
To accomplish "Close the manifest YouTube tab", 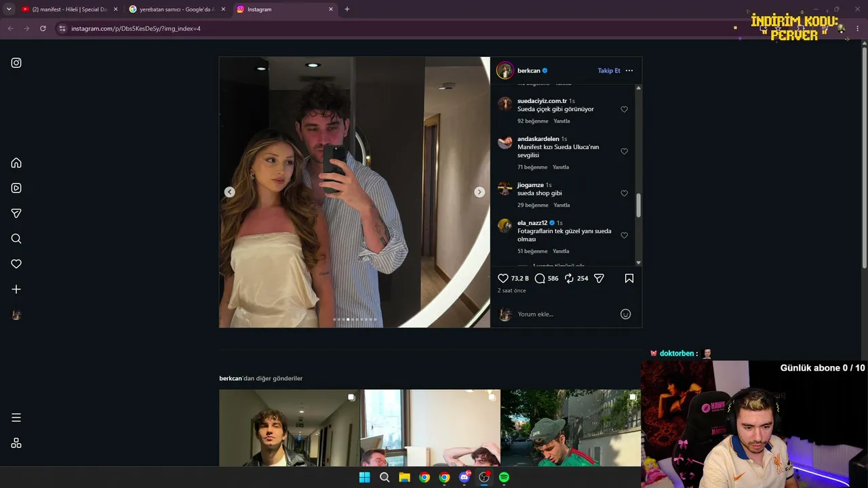I will pyautogui.click(x=115, y=9).
